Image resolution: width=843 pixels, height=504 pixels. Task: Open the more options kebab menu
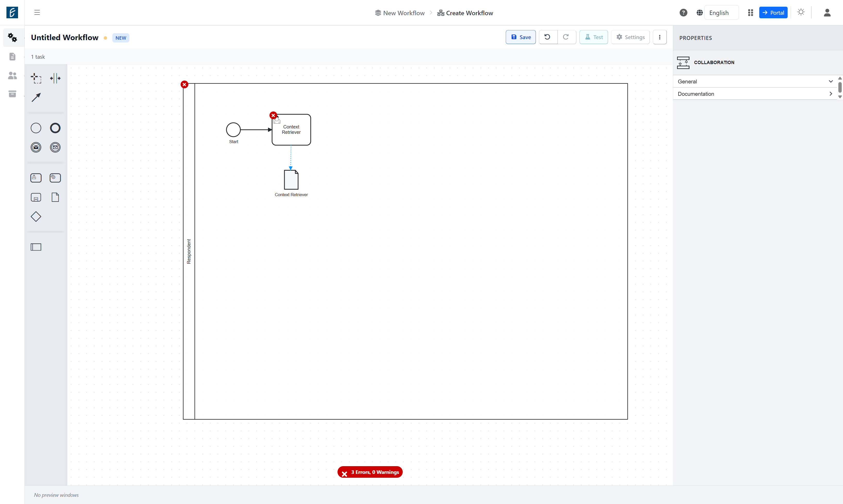[x=660, y=37]
